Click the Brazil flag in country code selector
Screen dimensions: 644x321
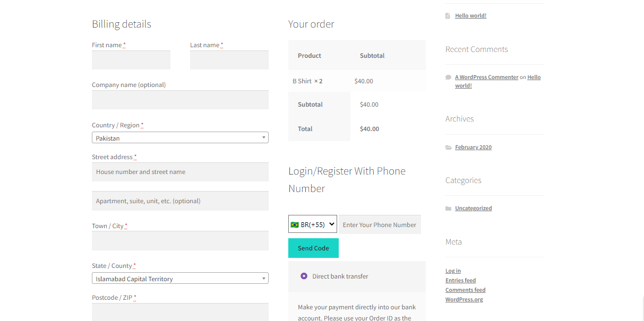click(x=295, y=225)
